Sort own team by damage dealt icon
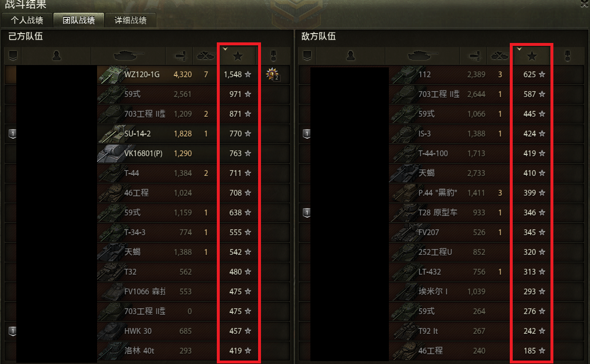590x364 pixels. click(180, 56)
